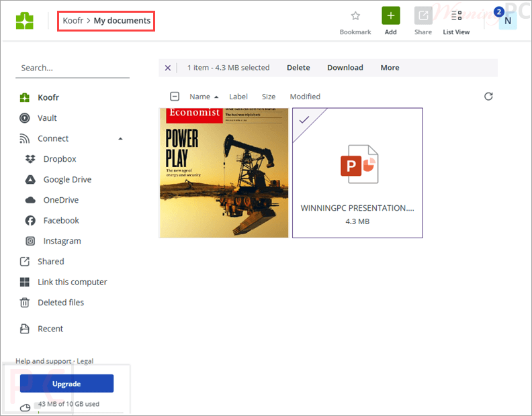
Task: Click the 4.3 MB file size text
Action: [x=357, y=221]
